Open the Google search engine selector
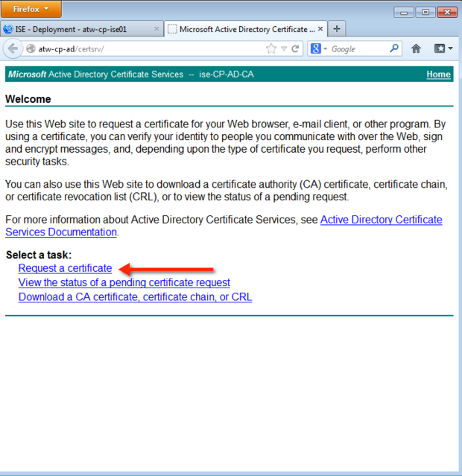462x476 pixels. click(x=319, y=48)
